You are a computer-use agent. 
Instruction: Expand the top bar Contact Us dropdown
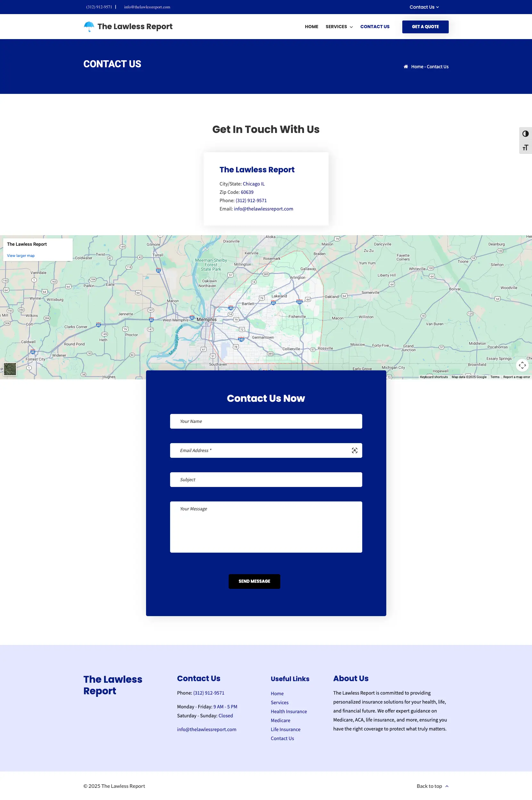point(424,7)
